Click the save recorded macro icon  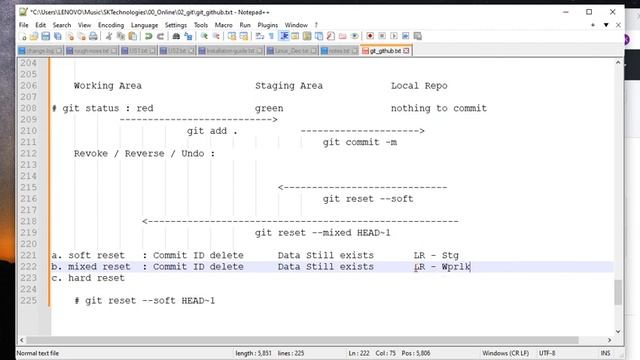tap(418, 36)
